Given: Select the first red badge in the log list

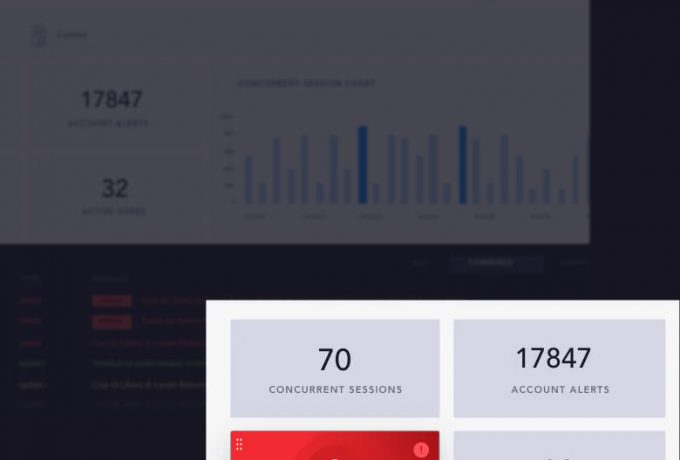Looking at the screenshot, I should click(111, 300).
